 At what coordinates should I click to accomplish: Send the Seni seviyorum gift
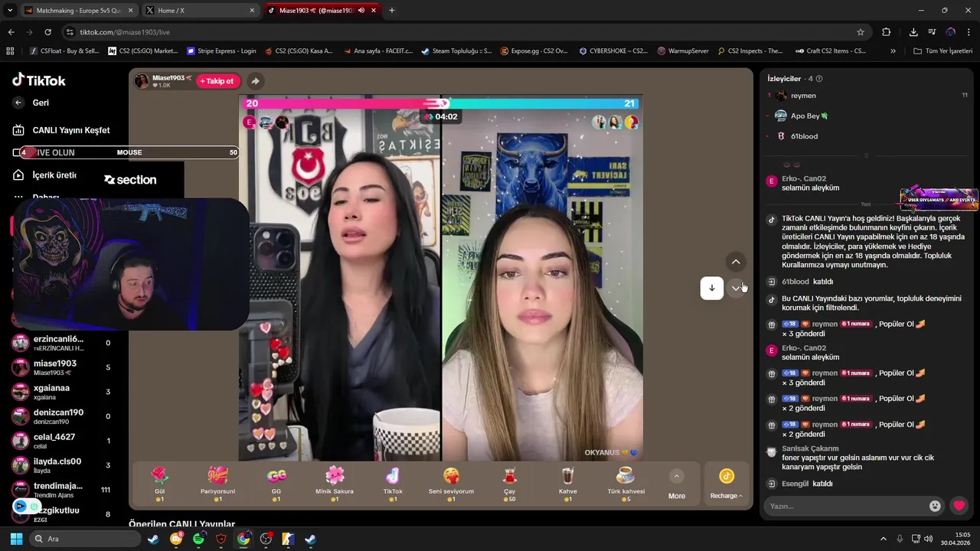pos(451,484)
